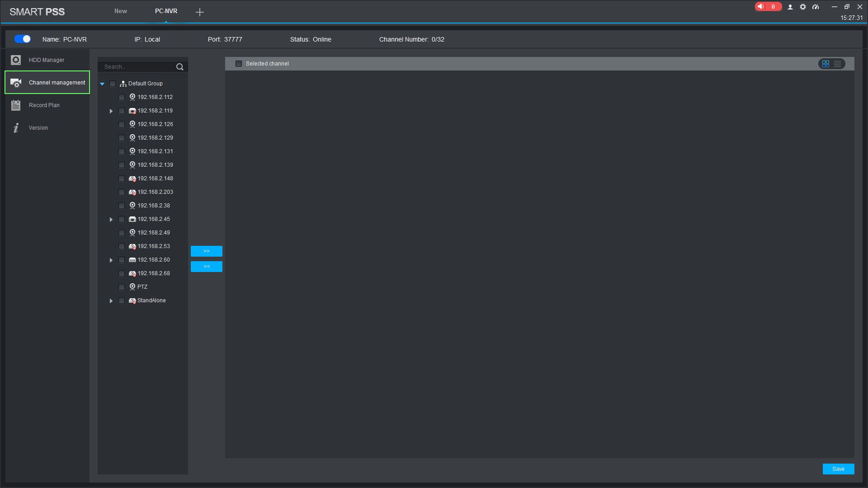Expand the 192.168.2.119 device node
Screen dimensions: 868x488
click(111, 111)
